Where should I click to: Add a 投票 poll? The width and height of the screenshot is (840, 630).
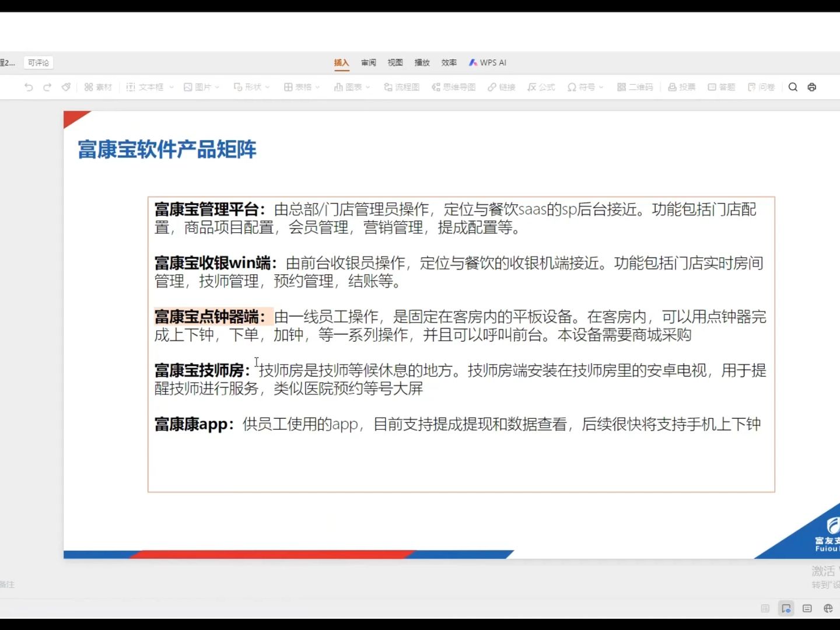681,87
